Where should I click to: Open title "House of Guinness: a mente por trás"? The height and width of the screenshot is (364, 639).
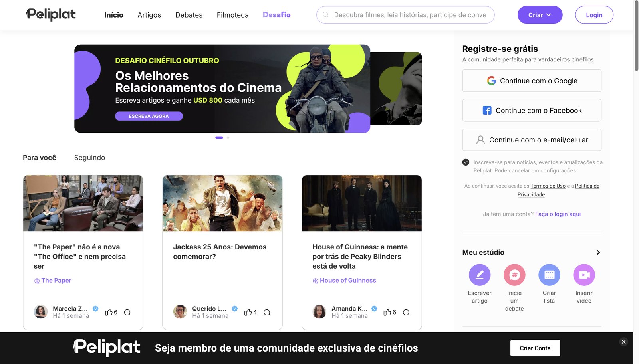[x=360, y=257]
